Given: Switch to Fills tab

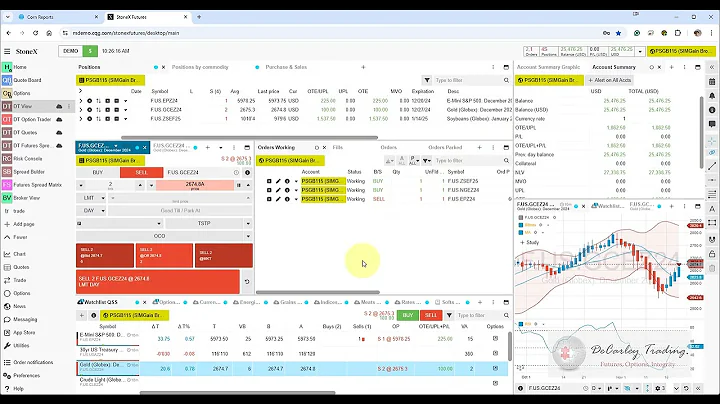Looking at the screenshot, I should coord(338,148).
